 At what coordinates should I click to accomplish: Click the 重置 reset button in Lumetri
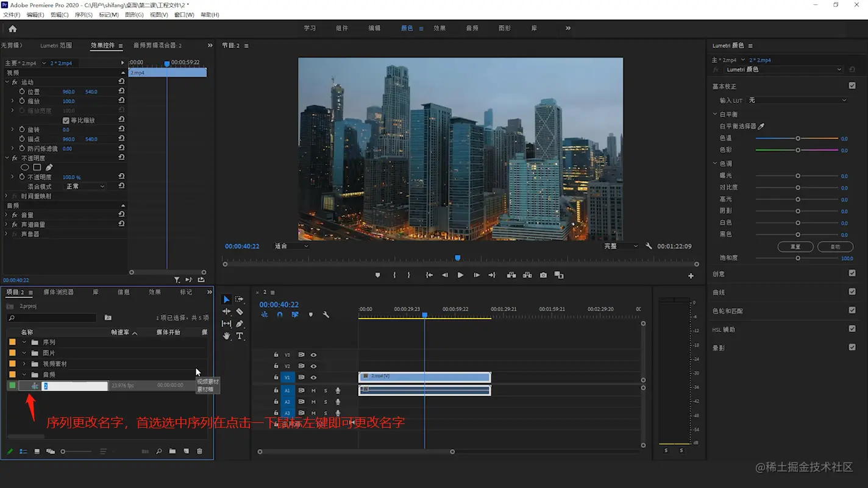pos(795,247)
